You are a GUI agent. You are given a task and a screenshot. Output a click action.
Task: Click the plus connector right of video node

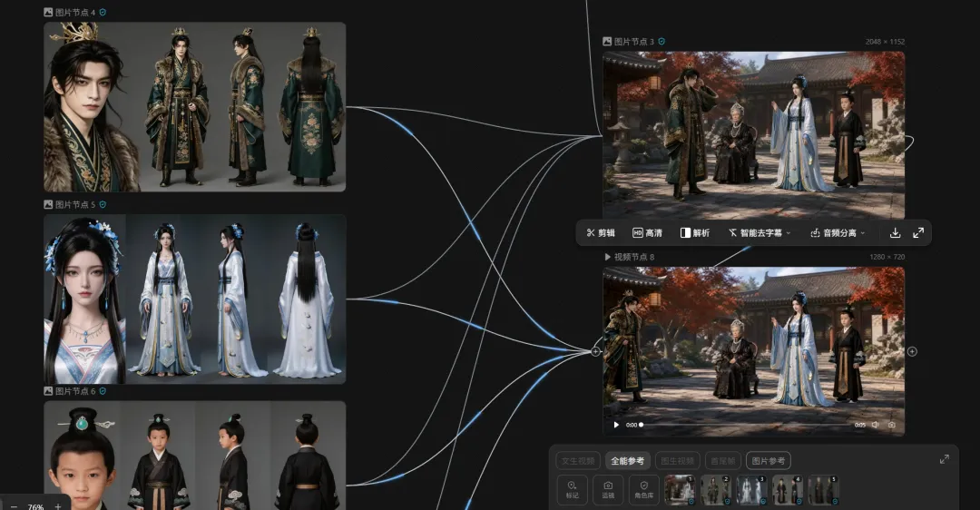[x=912, y=351]
